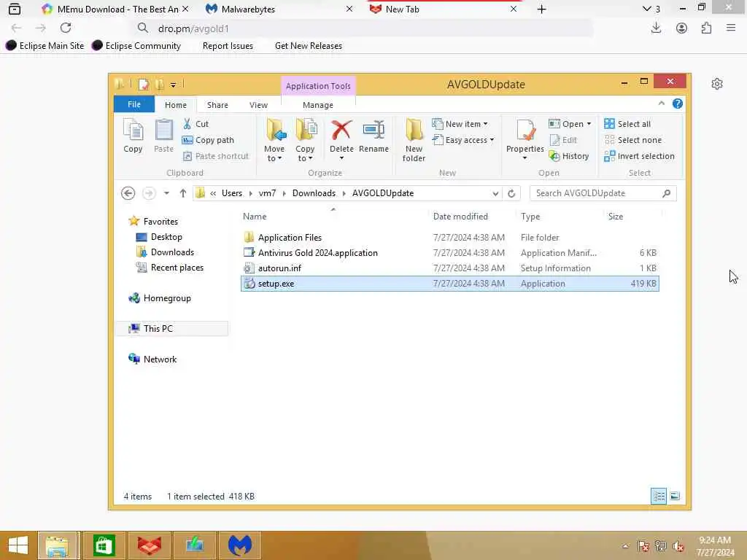Create a New folder from ribbon
The height and width of the screenshot is (560, 747).
pos(414,141)
